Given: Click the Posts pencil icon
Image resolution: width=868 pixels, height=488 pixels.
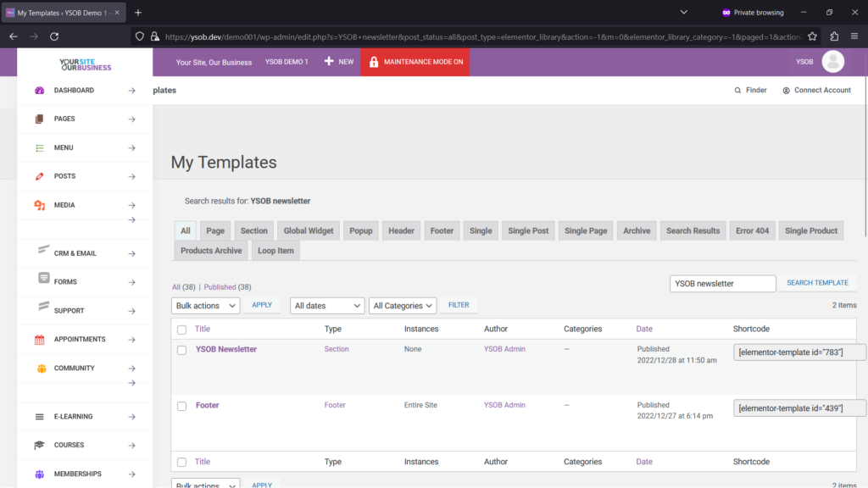Looking at the screenshot, I should point(39,176).
